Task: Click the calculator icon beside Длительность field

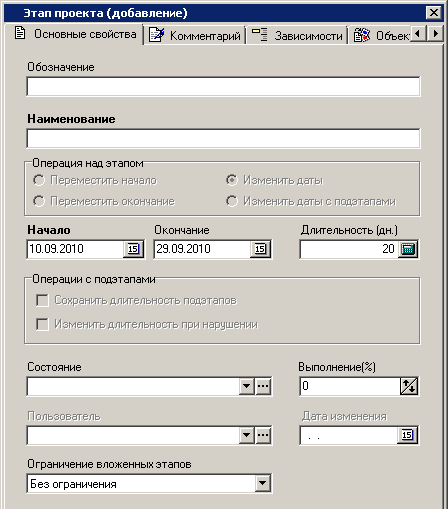Action: 408,249
